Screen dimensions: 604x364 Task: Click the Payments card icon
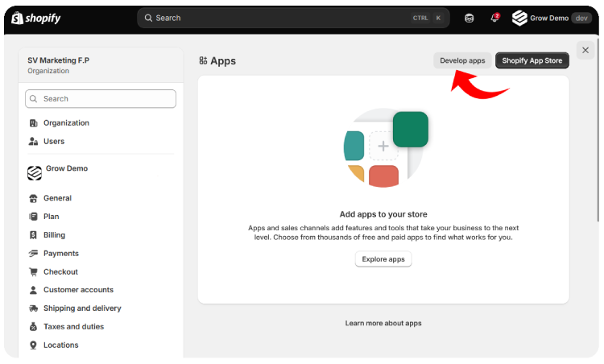coord(34,254)
